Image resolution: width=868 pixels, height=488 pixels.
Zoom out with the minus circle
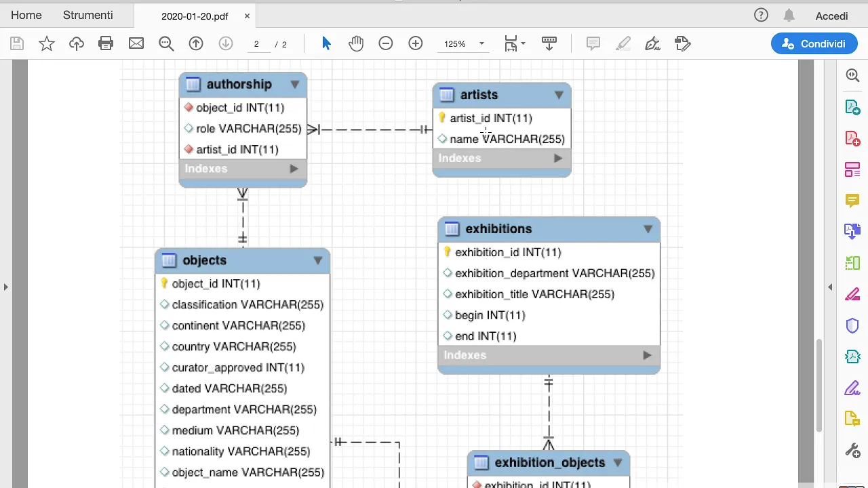386,44
